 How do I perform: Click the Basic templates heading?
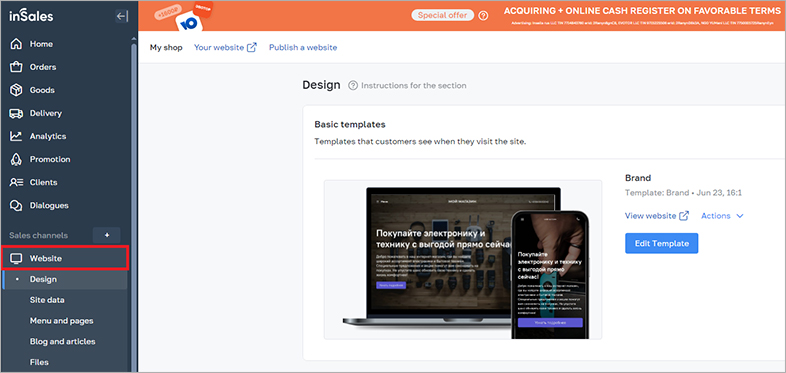click(350, 124)
